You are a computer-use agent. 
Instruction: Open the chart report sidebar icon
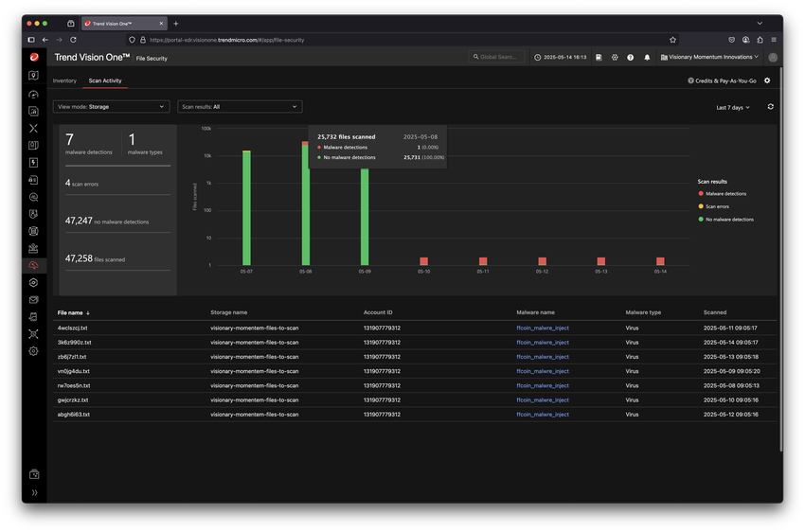coord(34,112)
